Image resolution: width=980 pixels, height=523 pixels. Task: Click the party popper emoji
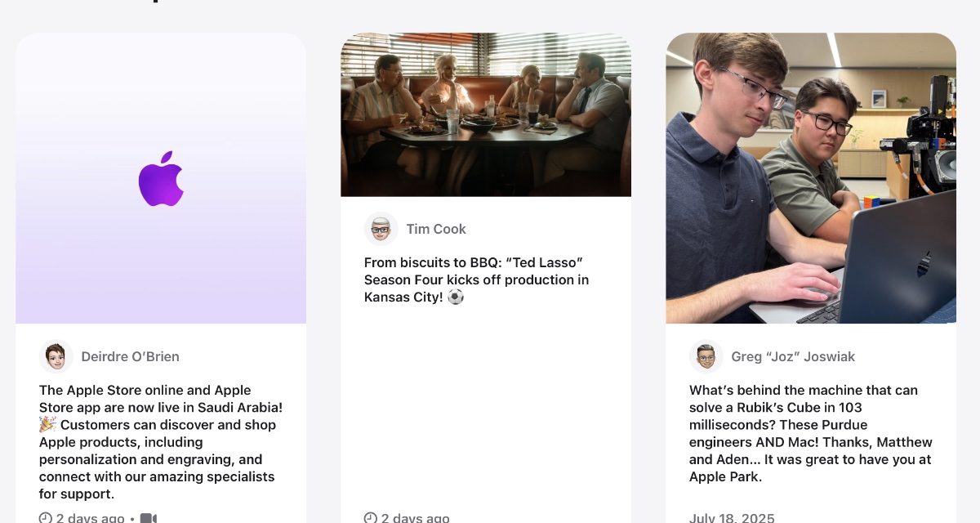[47, 424]
